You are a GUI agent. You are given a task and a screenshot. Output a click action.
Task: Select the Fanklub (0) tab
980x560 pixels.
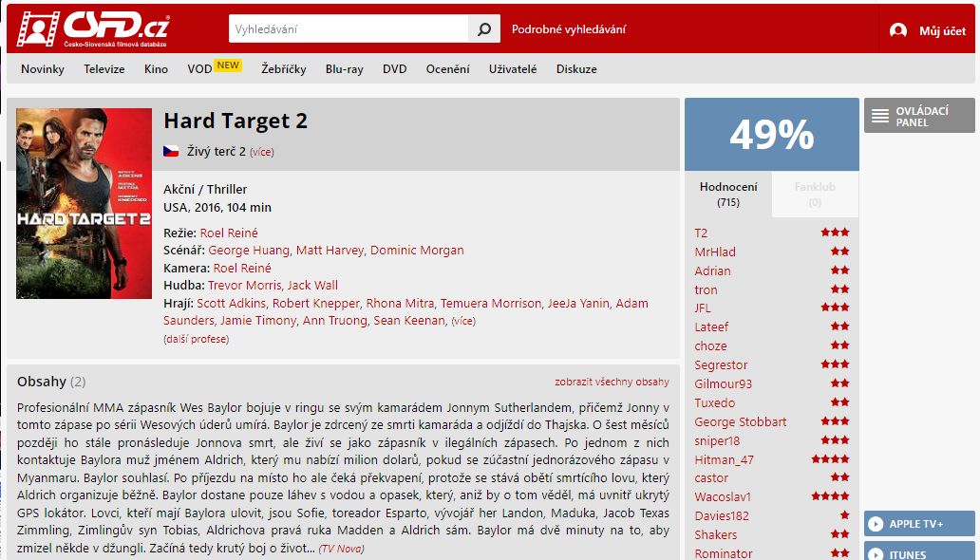tap(815, 194)
